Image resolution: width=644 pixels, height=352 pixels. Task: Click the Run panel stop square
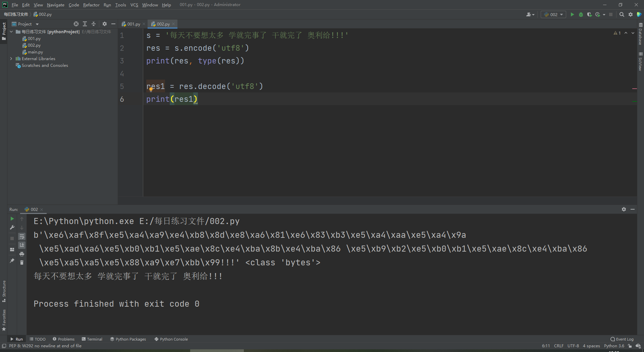pos(12,238)
